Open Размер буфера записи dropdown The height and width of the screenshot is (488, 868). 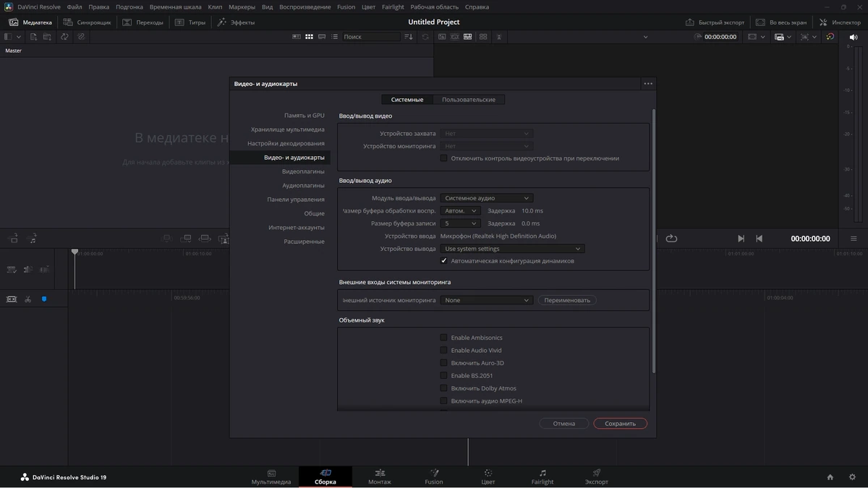click(x=460, y=223)
